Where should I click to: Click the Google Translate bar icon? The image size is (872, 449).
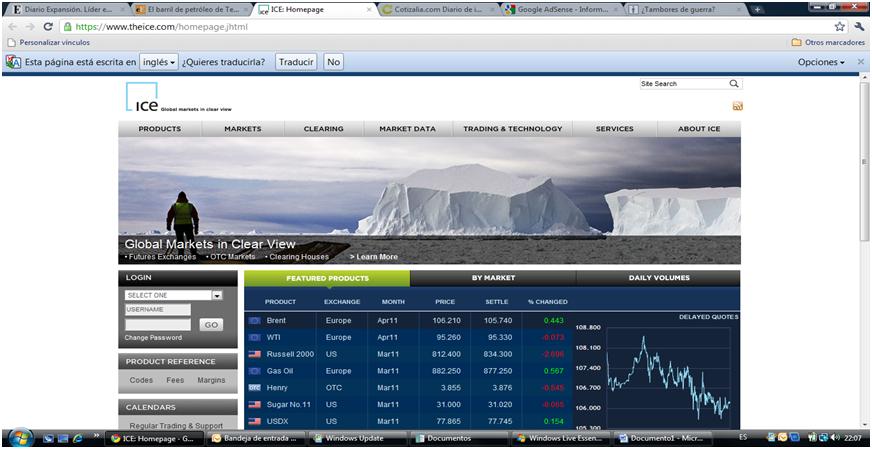point(13,62)
